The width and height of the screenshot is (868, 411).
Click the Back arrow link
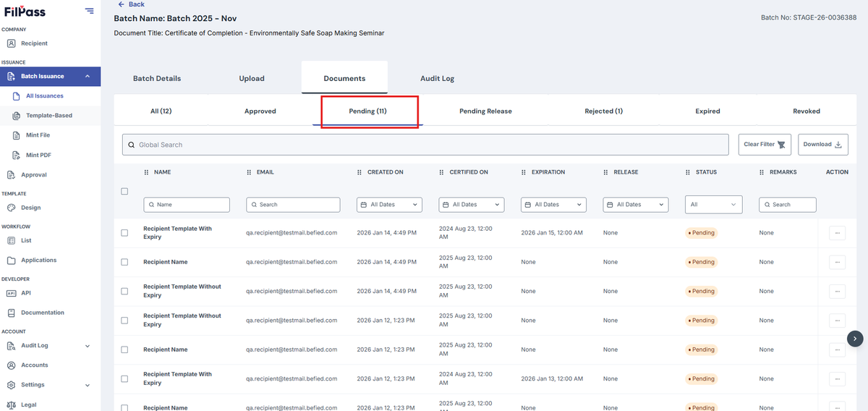click(131, 4)
